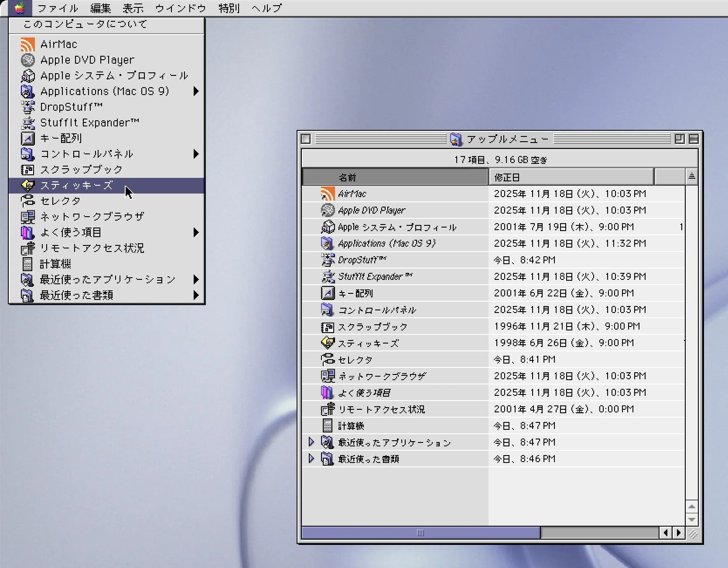This screenshot has width=728, height=568.
Task: Click キー配列 icon in the Apple menu
Action: tap(27, 139)
